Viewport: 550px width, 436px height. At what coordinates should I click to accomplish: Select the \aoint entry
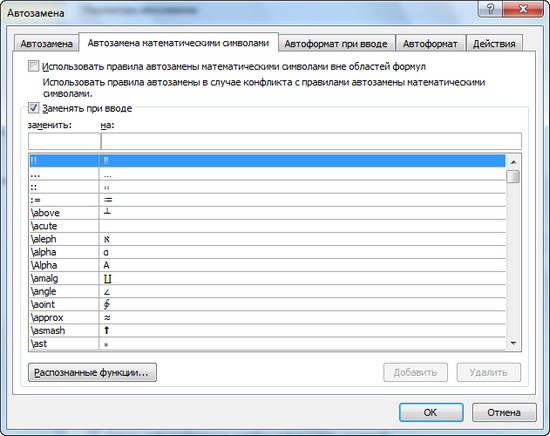pos(267,304)
